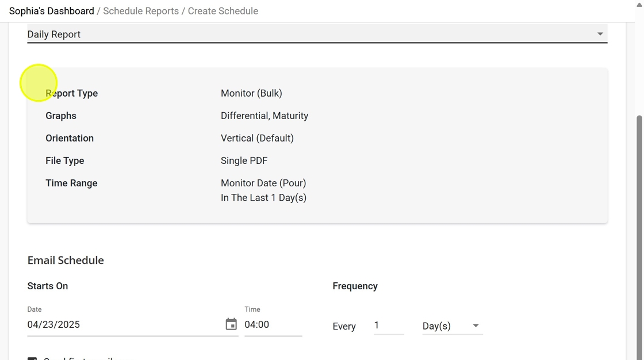This screenshot has height=360, width=644.
Task: Go to Sophia's Dashboard breadcrumb
Action: (51, 11)
